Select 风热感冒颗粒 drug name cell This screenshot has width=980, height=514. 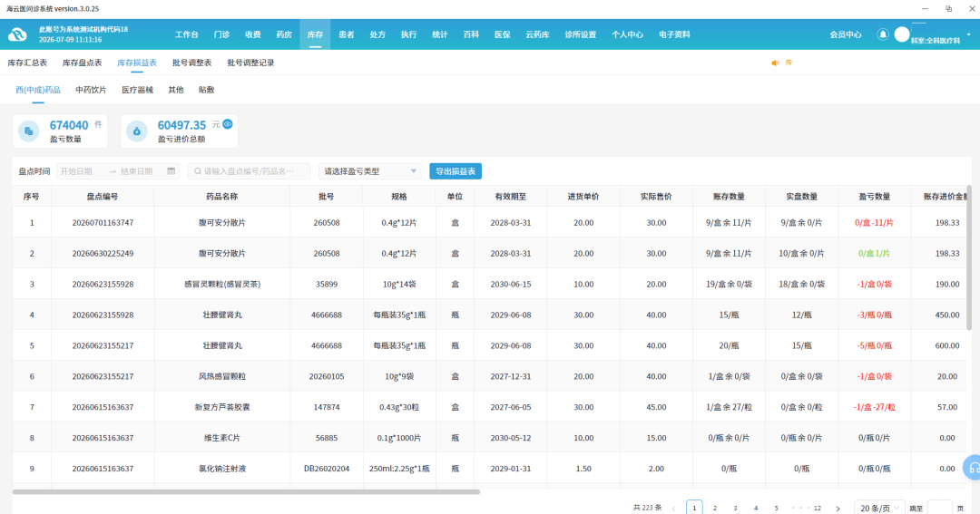222,376
